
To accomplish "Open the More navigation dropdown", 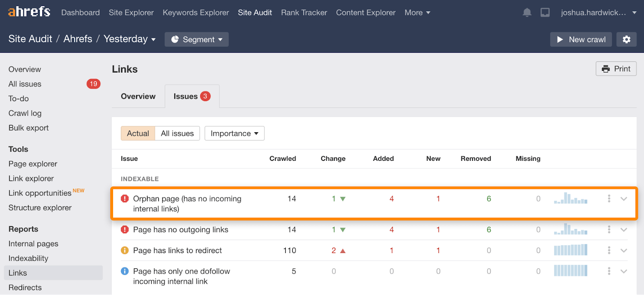I will click(417, 12).
